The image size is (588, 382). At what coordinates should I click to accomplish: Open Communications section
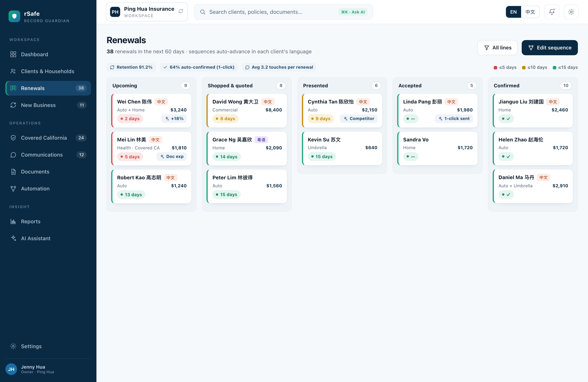point(48,155)
